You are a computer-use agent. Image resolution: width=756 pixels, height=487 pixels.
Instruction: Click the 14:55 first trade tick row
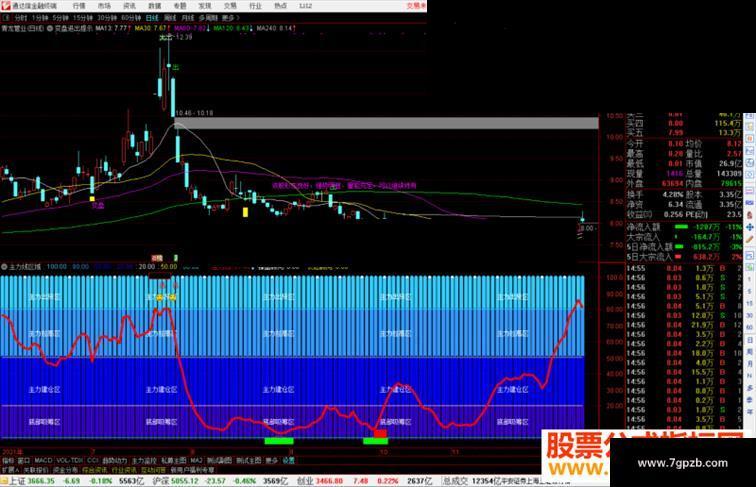684,268
